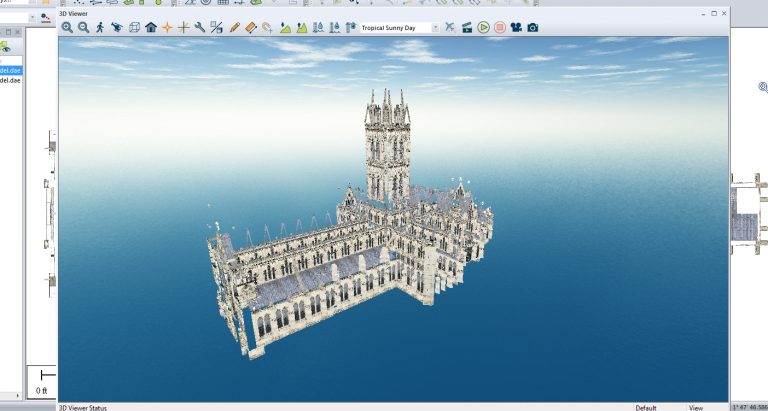Screen dimensions: 768x411
Task: Click the first green terrain mountain icon
Action: (285, 27)
